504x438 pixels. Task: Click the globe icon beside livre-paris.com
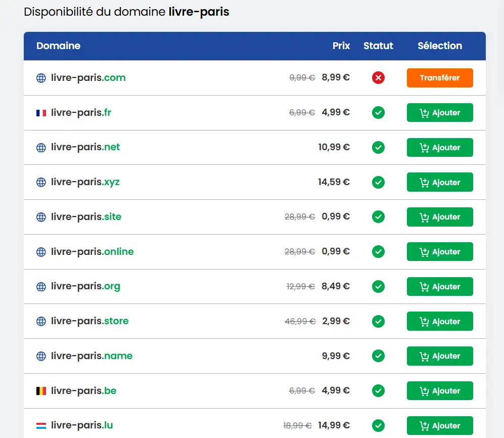(41, 78)
